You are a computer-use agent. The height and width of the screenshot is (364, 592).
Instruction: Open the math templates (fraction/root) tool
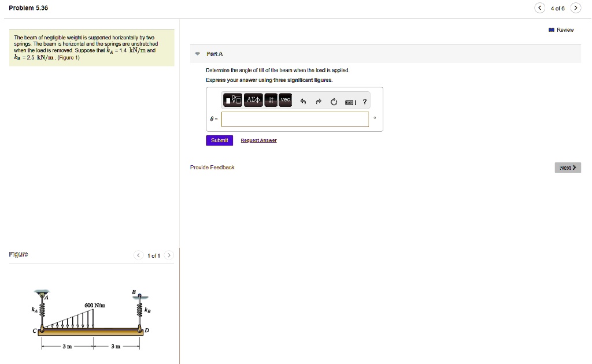point(232,101)
